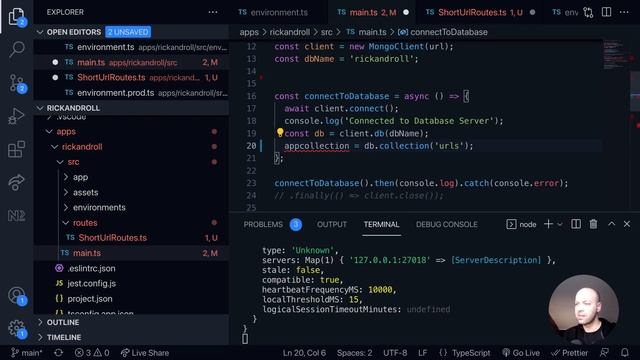Expand the Outline section
Image resolution: width=640 pixels, height=360 pixels.
[x=40, y=322]
